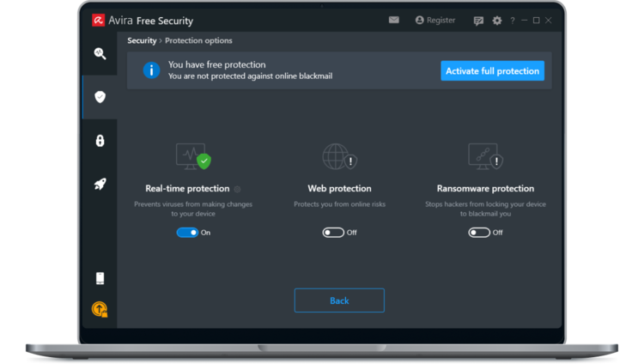644x364 pixels.
Task: Click the mobile device sidebar icon
Action: (100, 278)
